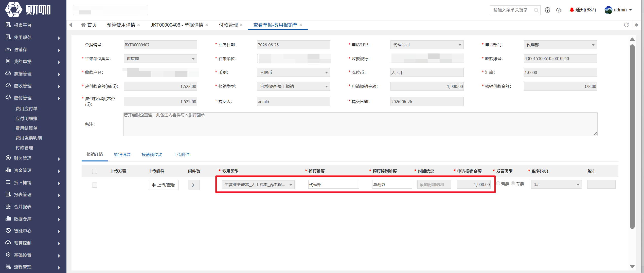Go to 首页 home icon tab
The image size is (644, 273).
pos(89,25)
